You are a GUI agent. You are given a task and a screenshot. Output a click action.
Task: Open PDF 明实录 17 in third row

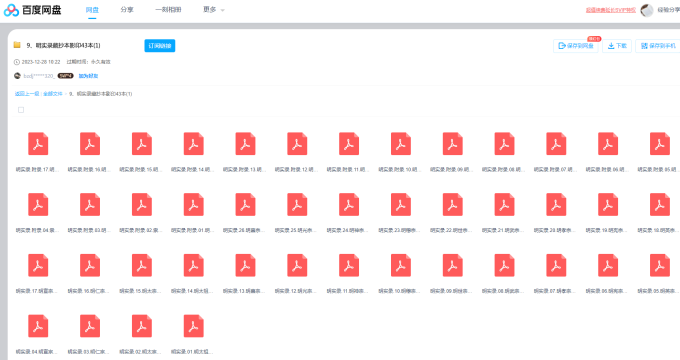point(38,265)
